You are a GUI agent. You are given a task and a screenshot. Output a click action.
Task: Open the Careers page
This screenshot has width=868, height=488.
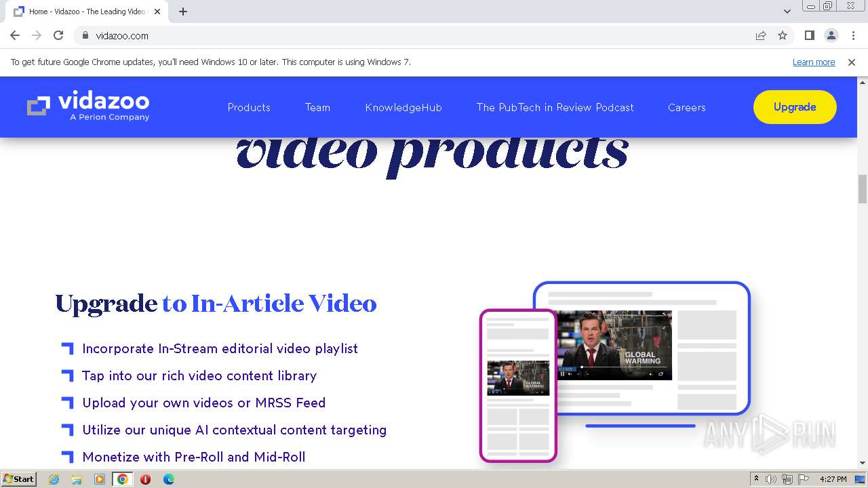[x=686, y=107]
